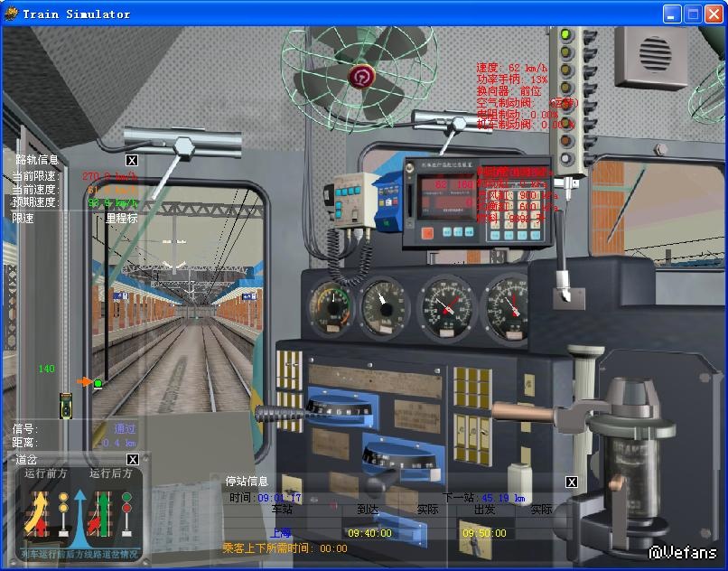Maximize the Train Simulator window

coord(693,14)
